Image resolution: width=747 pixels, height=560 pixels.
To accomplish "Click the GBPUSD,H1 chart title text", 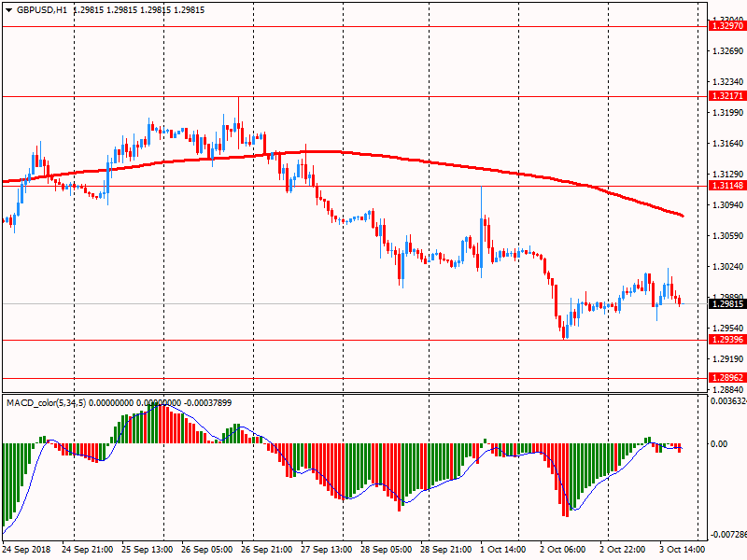I will (x=42, y=10).
